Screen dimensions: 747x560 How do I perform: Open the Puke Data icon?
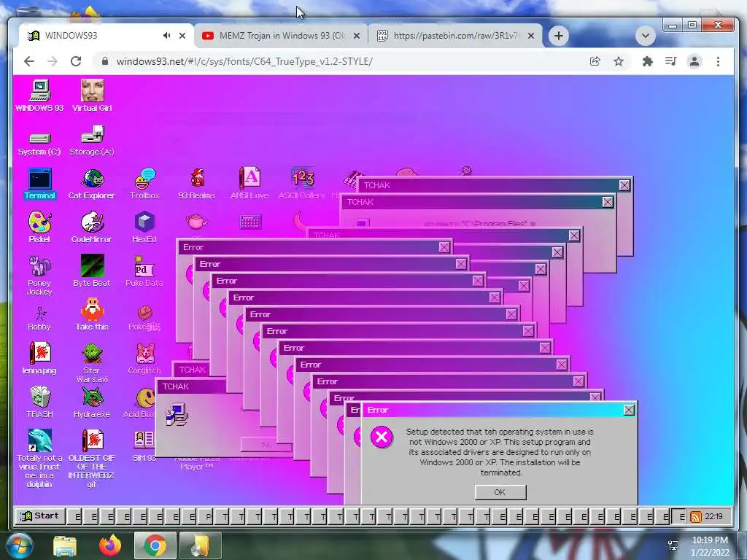(145, 271)
